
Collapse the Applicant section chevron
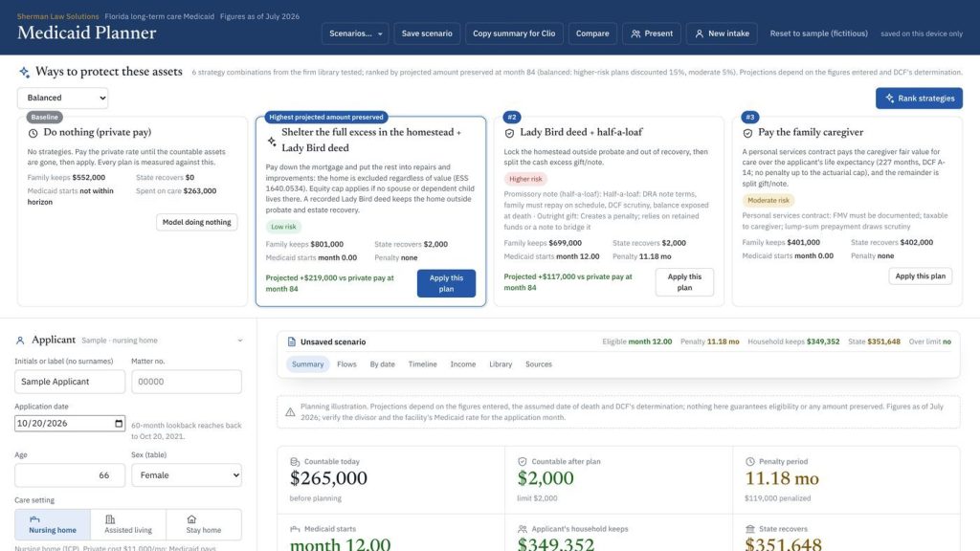240,341
